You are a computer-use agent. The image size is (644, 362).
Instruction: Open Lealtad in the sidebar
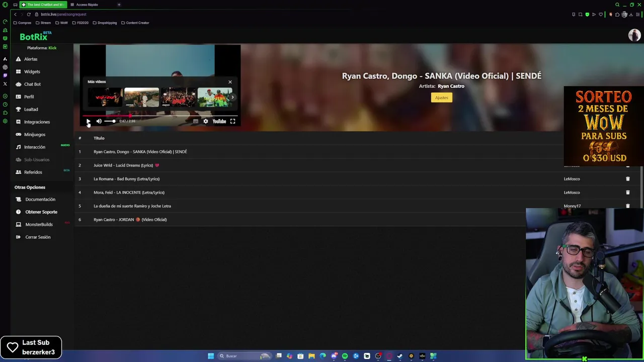(31, 109)
